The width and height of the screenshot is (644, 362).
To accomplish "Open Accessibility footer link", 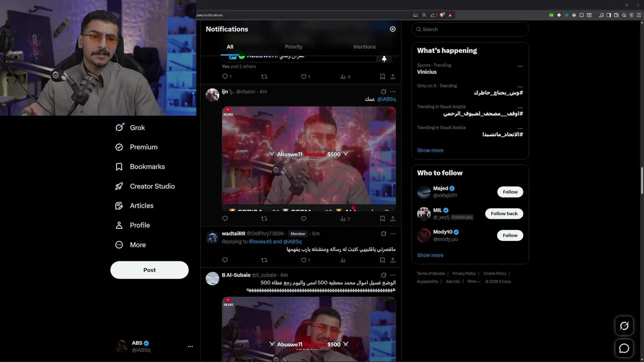I will (428, 282).
